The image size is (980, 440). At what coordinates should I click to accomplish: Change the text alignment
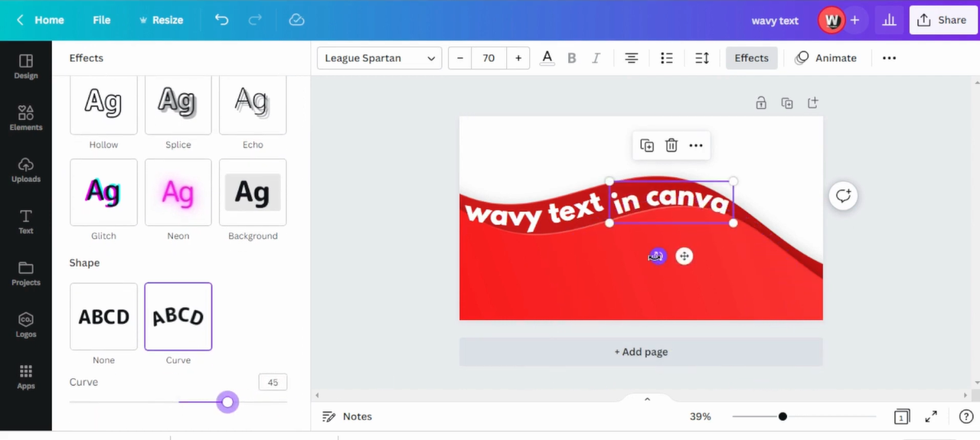click(632, 58)
